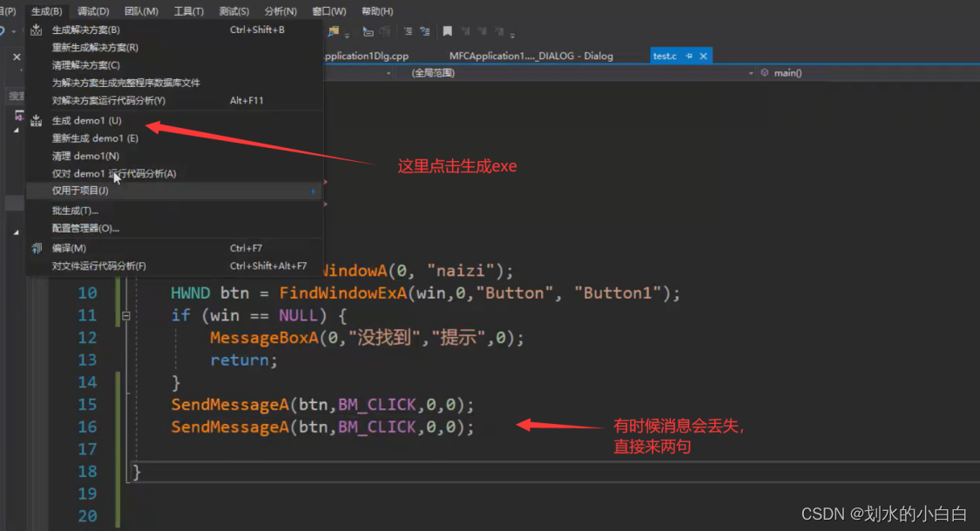
Task: Switch to the MFCApplication1Dlg.cpp tab
Action: click(x=367, y=56)
